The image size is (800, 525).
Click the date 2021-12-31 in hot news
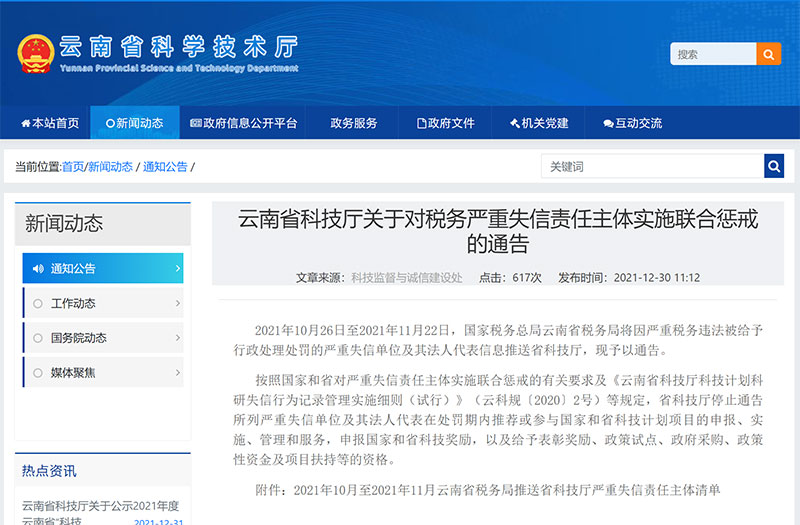pyautogui.click(x=158, y=521)
